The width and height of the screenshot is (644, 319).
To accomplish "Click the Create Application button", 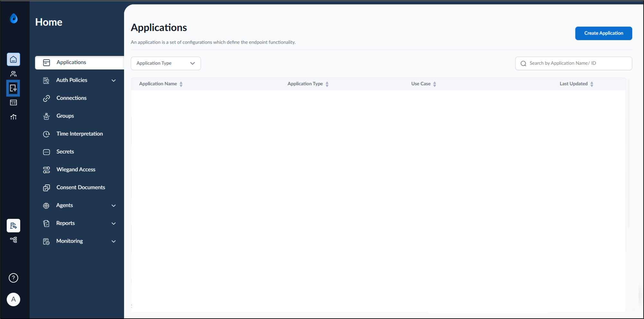I will pos(604,33).
